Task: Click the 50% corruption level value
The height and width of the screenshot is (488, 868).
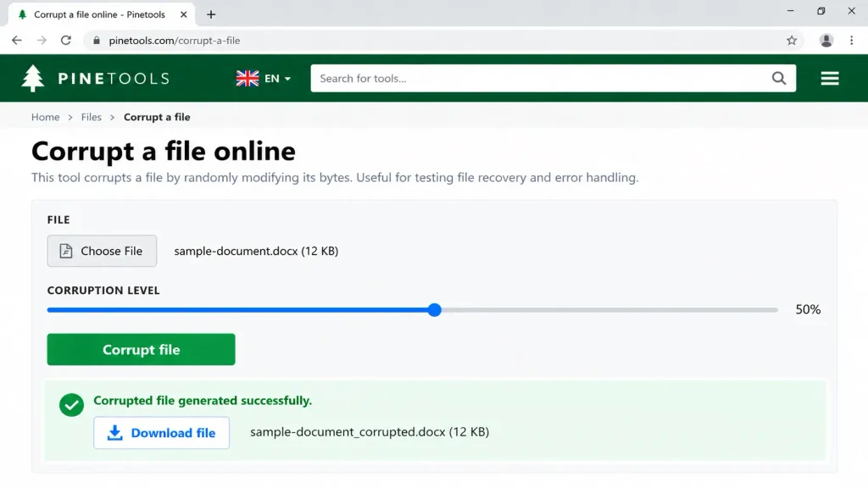Action: (808, 310)
